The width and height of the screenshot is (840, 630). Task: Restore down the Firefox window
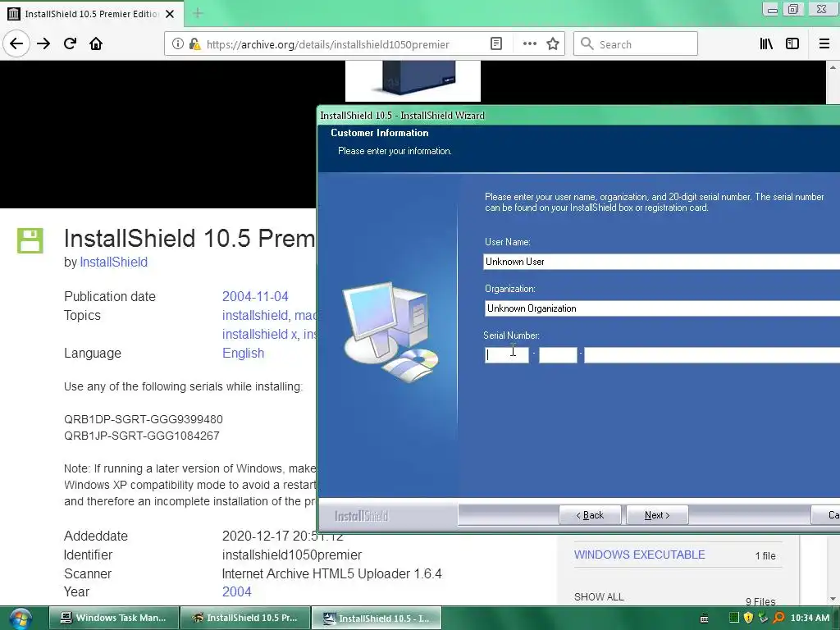pyautogui.click(x=793, y=9)
